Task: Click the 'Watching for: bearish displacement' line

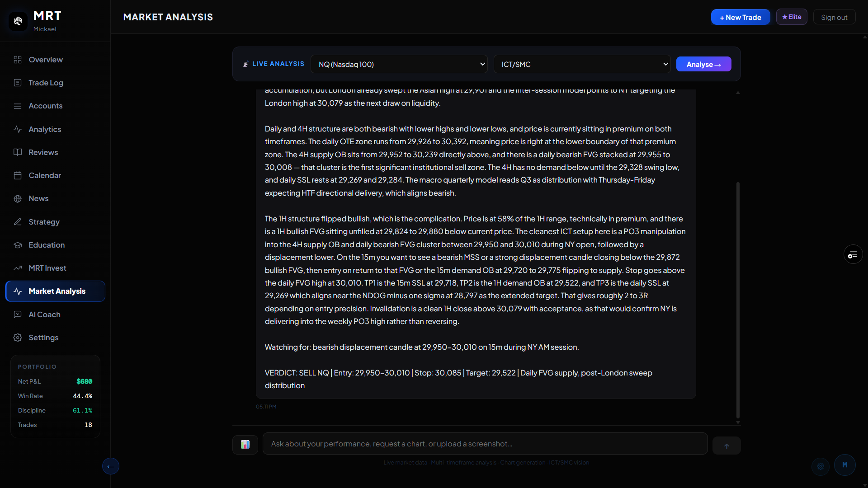Action: (422, 347)
